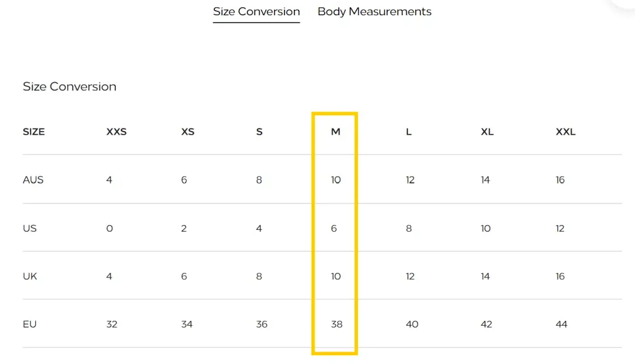This screenshot has width=635, height=364.
Task: Select the US row label
Action: coord(29,228)
